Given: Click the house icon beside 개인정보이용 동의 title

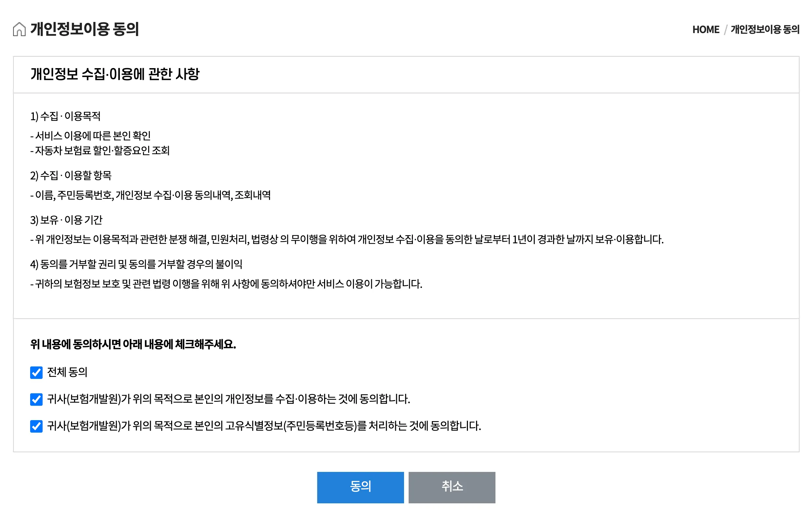Looking at the screenshot, I should pos(19,30).
